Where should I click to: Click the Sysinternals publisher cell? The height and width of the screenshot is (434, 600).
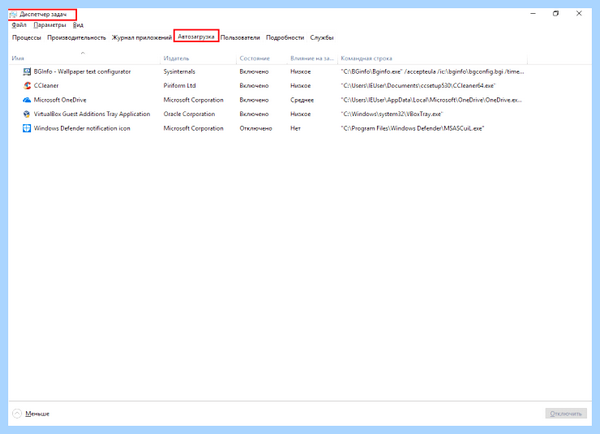(179, 72)
